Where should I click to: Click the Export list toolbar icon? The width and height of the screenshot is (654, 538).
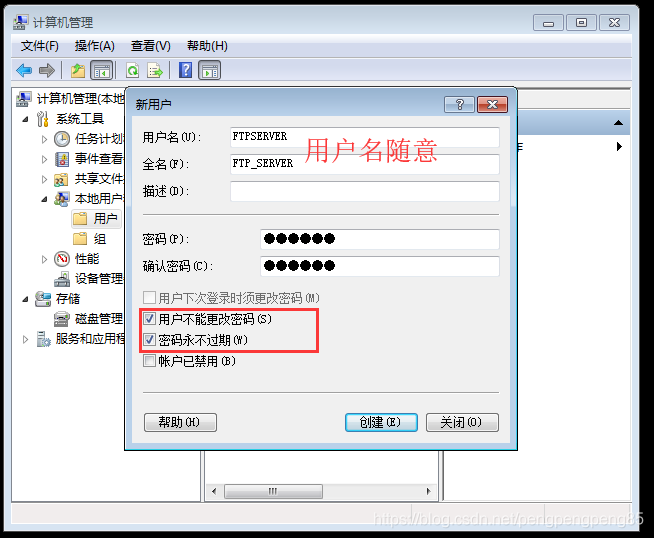155,70
